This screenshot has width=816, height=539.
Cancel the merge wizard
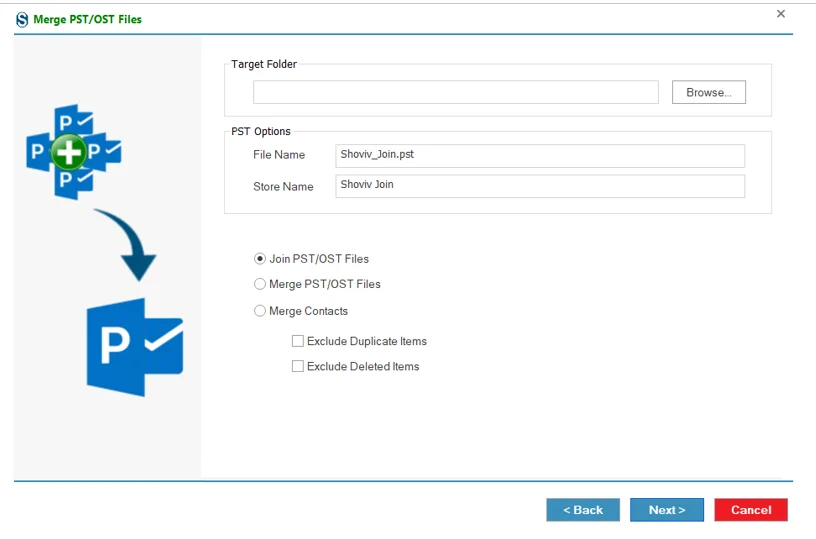pos(751,510)
